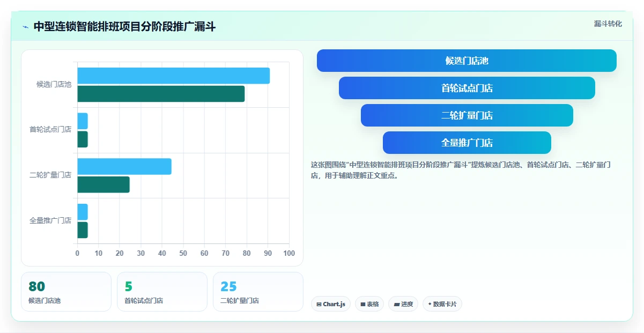The image size is (644, 333).
Task: Click the dark green 候选门店池 bar
Action: point(161,94)
